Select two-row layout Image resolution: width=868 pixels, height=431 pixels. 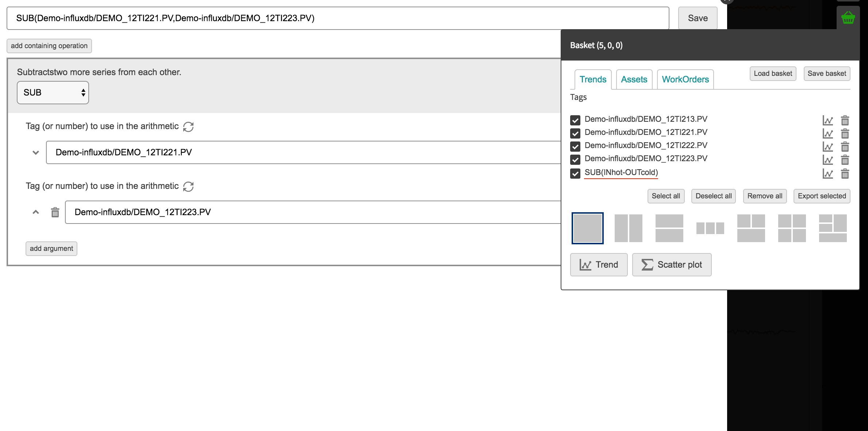[x=669, y=228]
